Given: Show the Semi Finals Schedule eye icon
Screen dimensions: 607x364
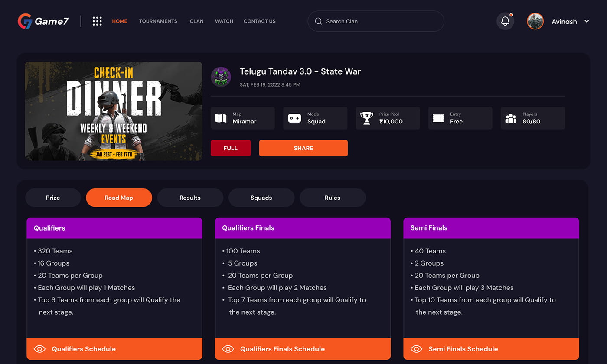Looking at the screenshot, I should [417, 349].
